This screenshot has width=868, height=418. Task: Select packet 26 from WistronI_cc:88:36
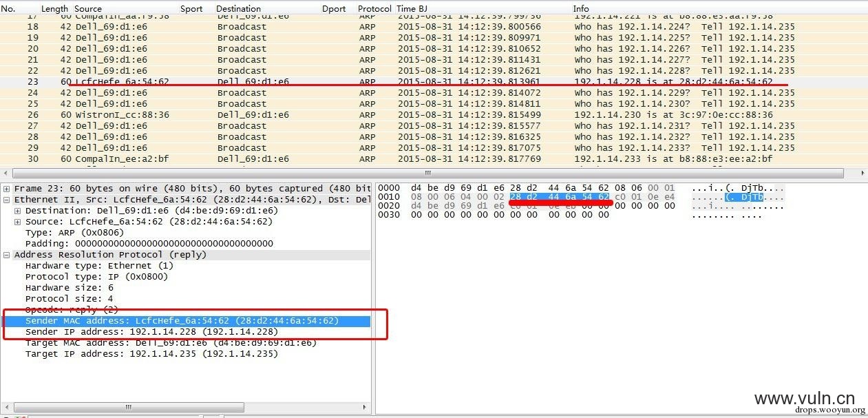(434, 115)
